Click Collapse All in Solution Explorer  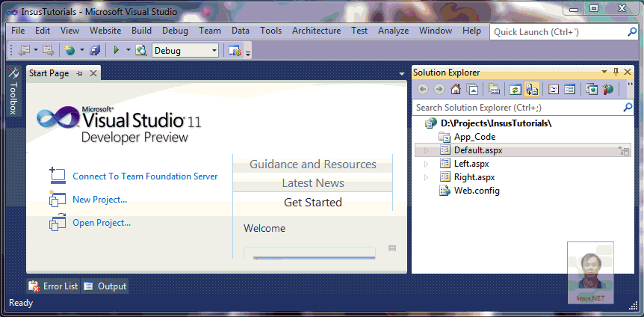coord(472,89)
